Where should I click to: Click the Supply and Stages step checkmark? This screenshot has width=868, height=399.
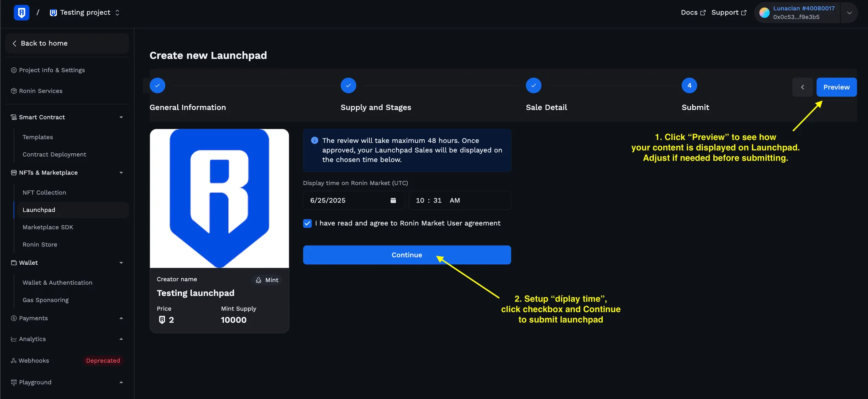348,86
